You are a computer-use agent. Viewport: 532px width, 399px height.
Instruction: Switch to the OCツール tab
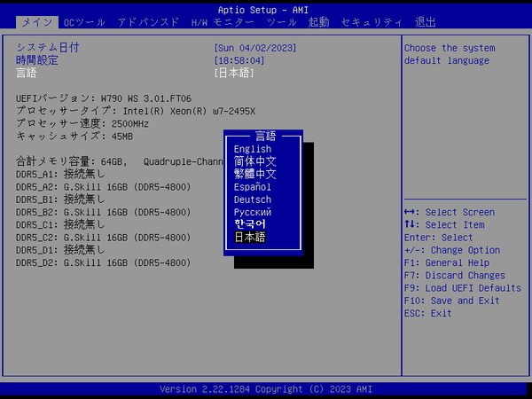(x=84, y=22)
